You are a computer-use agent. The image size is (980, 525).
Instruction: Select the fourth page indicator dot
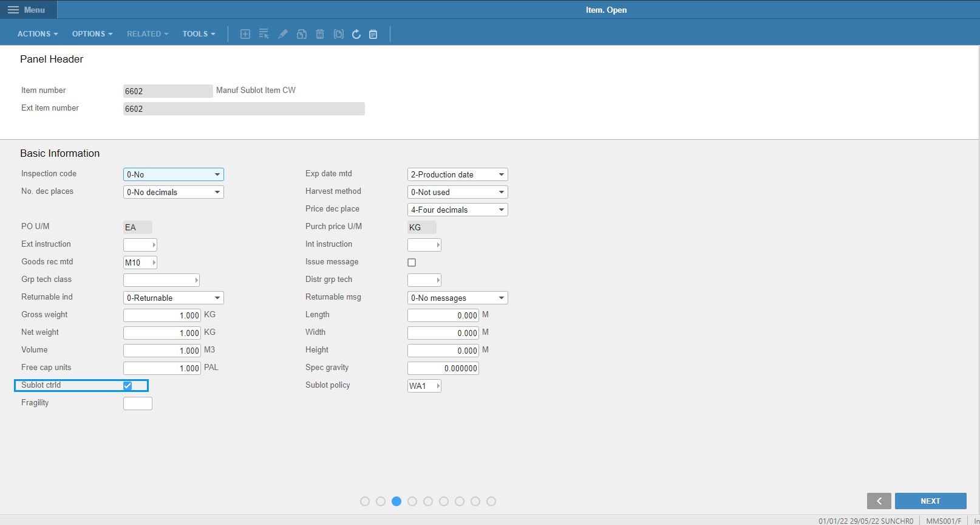[x=412, y=501]
